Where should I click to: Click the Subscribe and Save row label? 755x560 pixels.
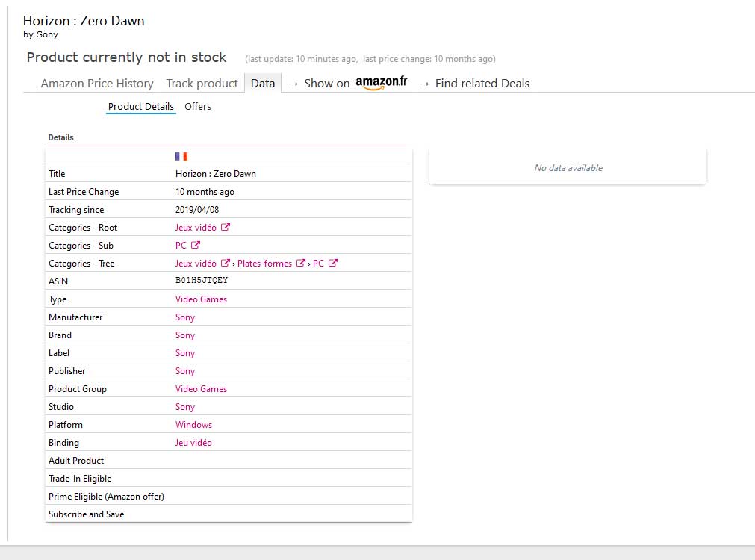coord(86,514)
